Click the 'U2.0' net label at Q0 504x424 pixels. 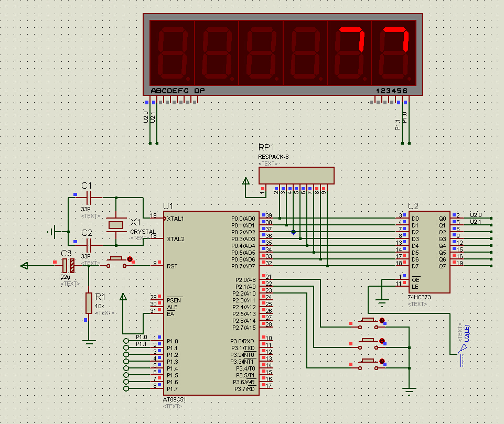point(476,215)
